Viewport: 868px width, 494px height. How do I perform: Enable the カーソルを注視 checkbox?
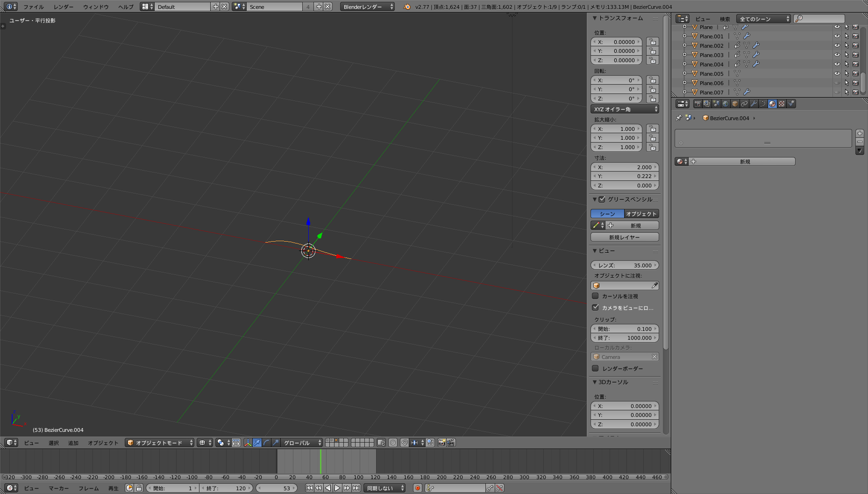coord(595,296)
